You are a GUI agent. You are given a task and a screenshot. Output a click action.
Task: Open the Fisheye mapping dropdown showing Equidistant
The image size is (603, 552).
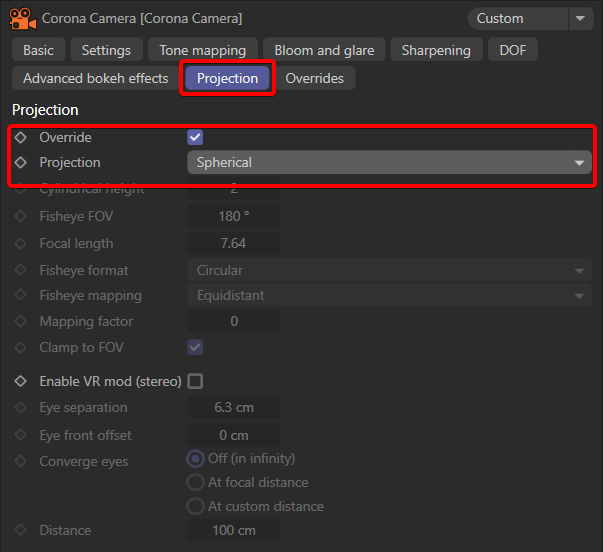coord(389,295)
